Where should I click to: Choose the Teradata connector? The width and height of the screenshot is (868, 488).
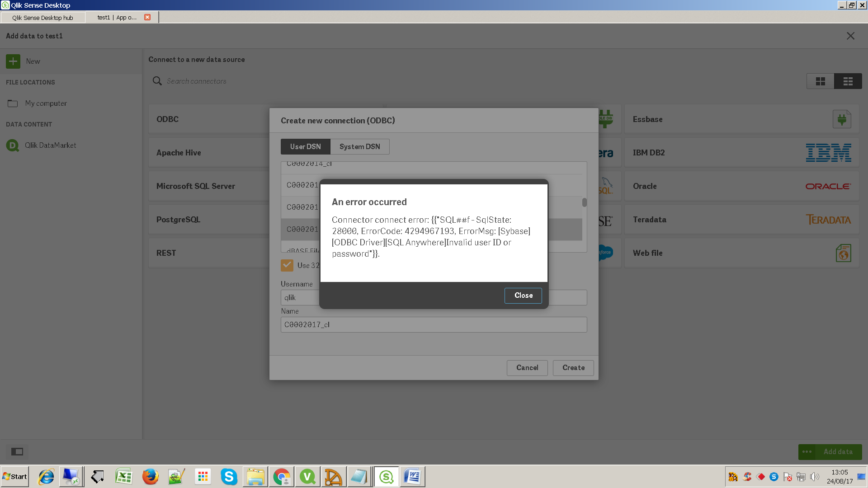(741, 220)
